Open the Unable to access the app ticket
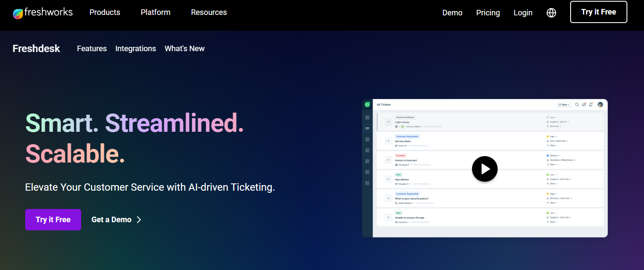 [409, 218]
